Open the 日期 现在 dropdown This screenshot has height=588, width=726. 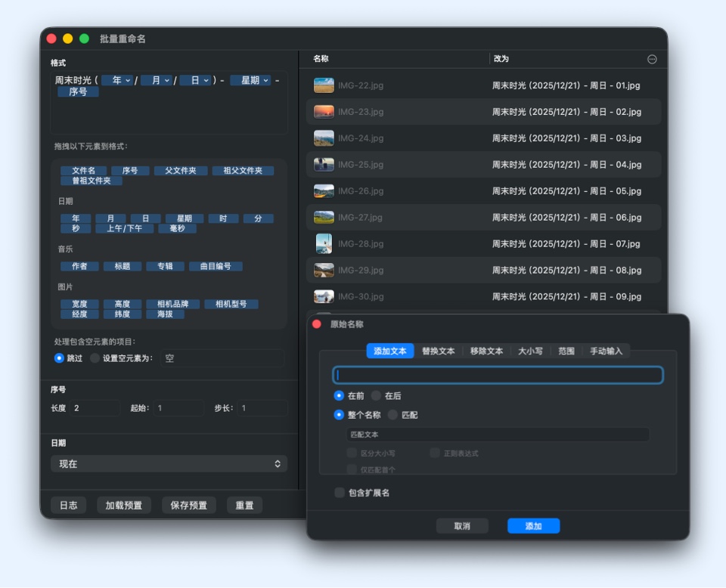[x=169, y=463]
